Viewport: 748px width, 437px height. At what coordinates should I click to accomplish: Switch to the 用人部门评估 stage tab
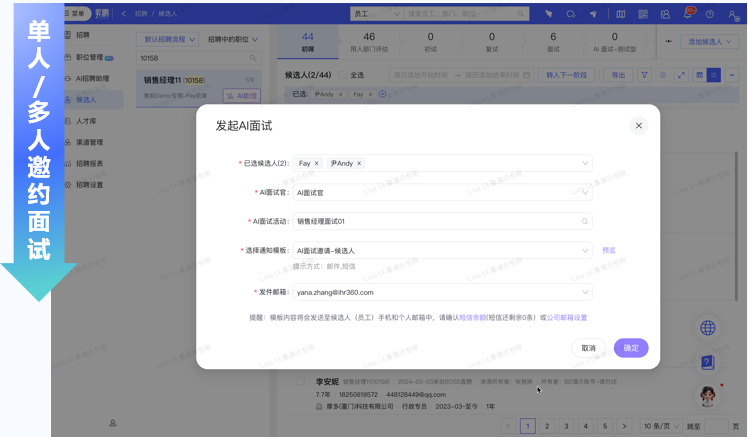[x=369, y=42]
